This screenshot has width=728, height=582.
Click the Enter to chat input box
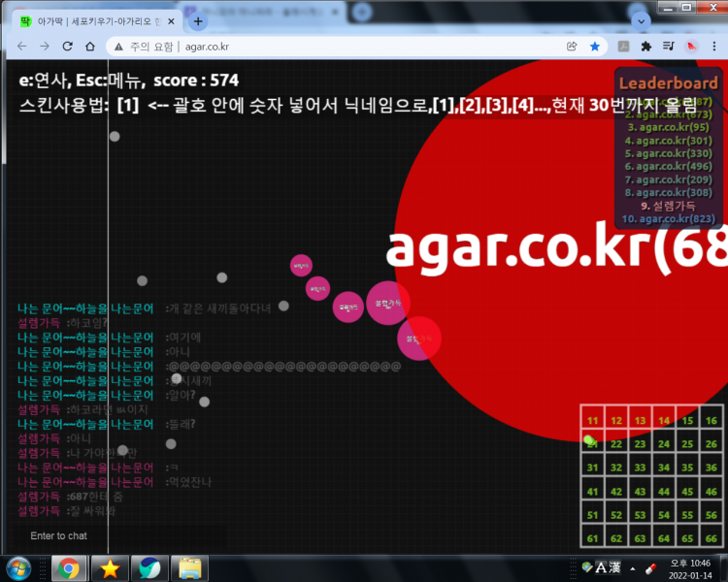pyautogui.click(x=121, y=535)
